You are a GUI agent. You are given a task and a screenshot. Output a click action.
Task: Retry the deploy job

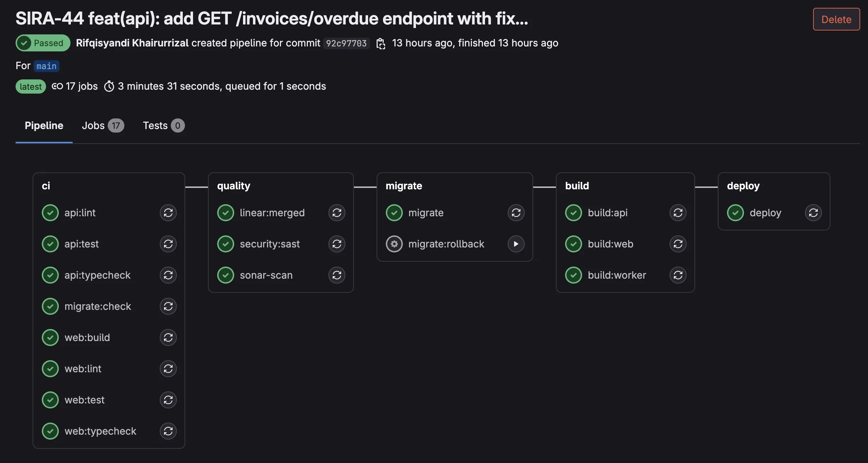click(813, 213)
